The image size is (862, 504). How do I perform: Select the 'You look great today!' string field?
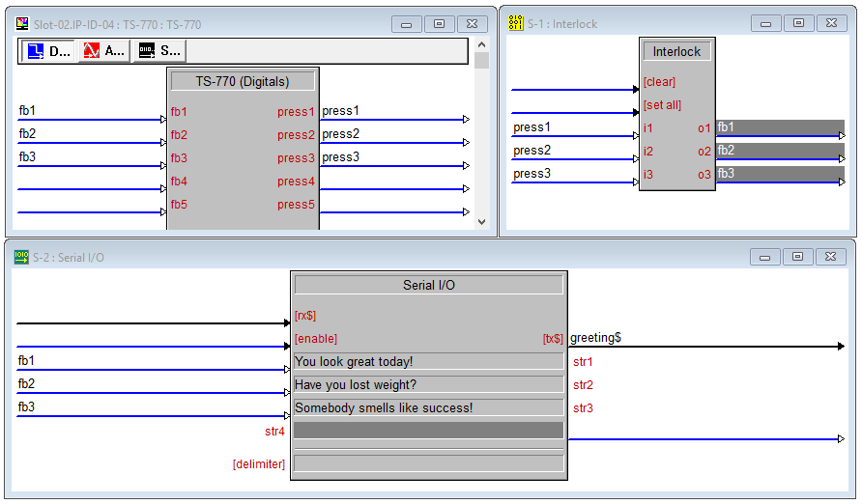pyautogui.click(x=428, y=362)
